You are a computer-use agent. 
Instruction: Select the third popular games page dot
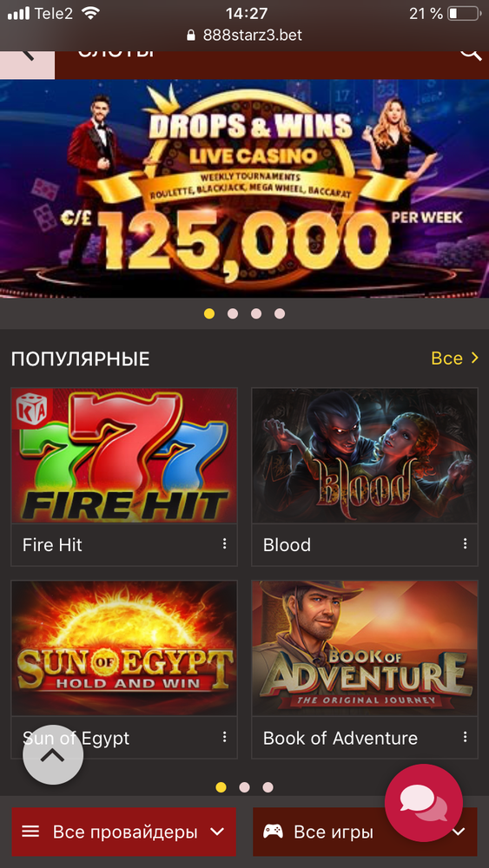(x=268, y=787)
